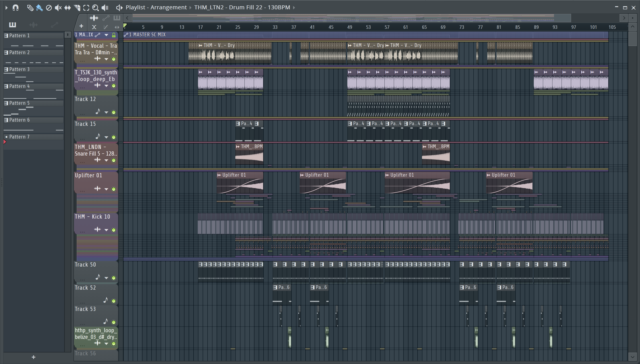Open the Playlist - Arrangement breadcrumb
This screenshot has width=640, height=364.
(156, 8)
